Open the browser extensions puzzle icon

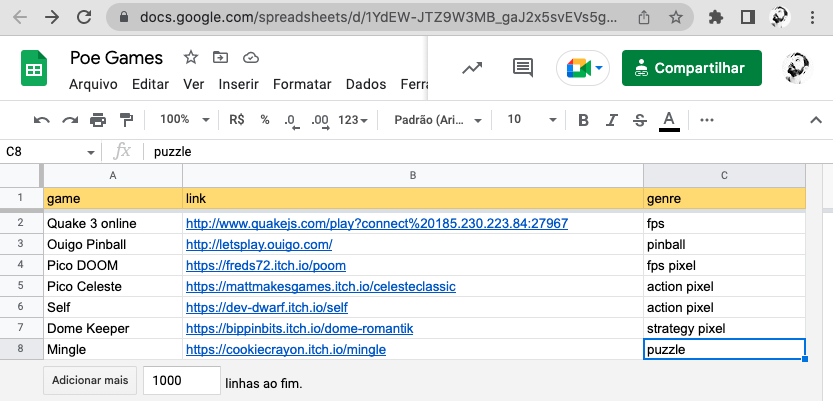(x=716, y=18)
